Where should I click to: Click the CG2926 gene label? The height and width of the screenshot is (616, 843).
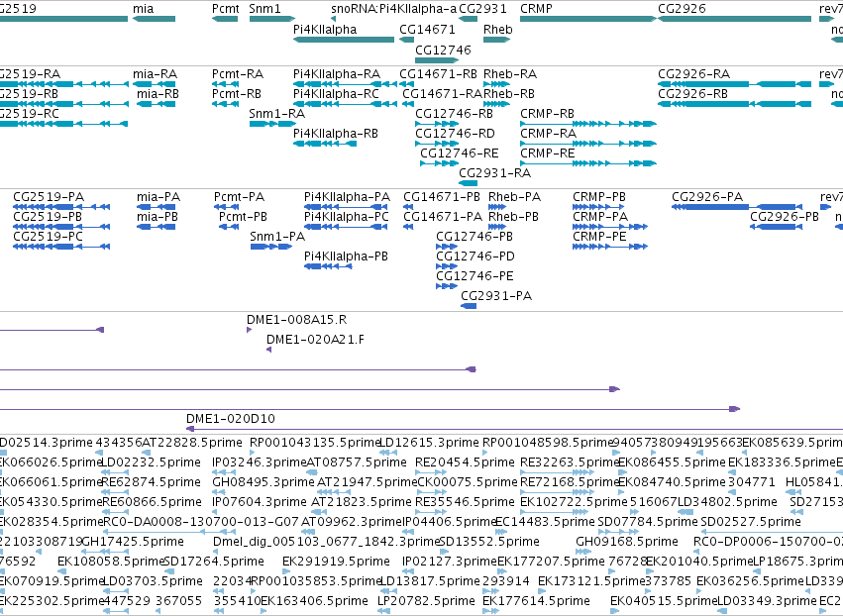pyautogui.click(x=682, y=9)
